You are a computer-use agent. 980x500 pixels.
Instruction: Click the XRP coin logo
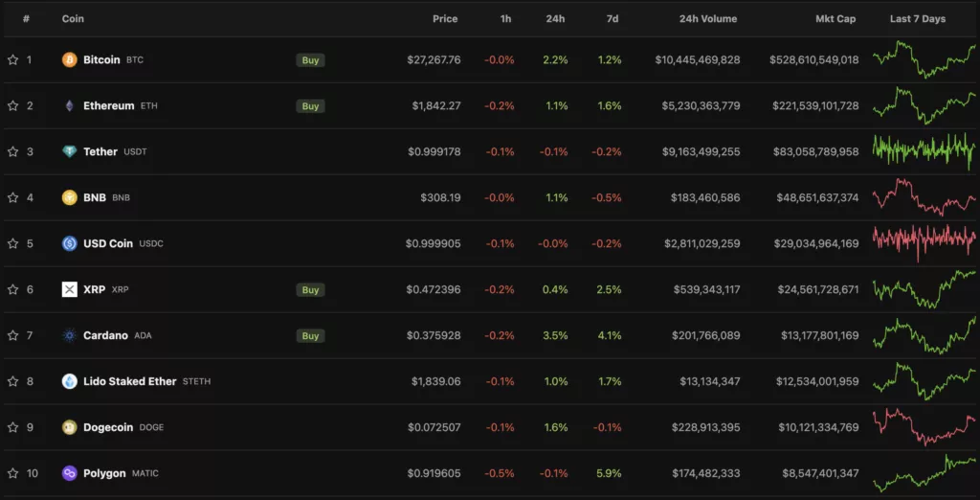point(69,289)
